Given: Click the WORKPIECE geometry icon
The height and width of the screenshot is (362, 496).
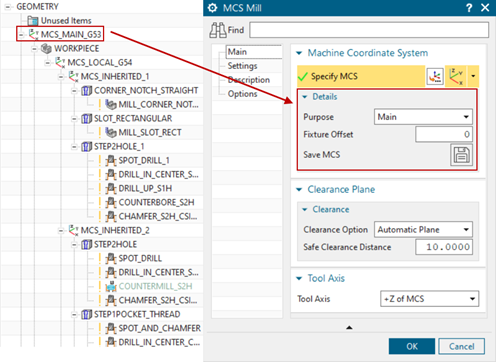Looking at the screenshot, I should coord(46,49).
